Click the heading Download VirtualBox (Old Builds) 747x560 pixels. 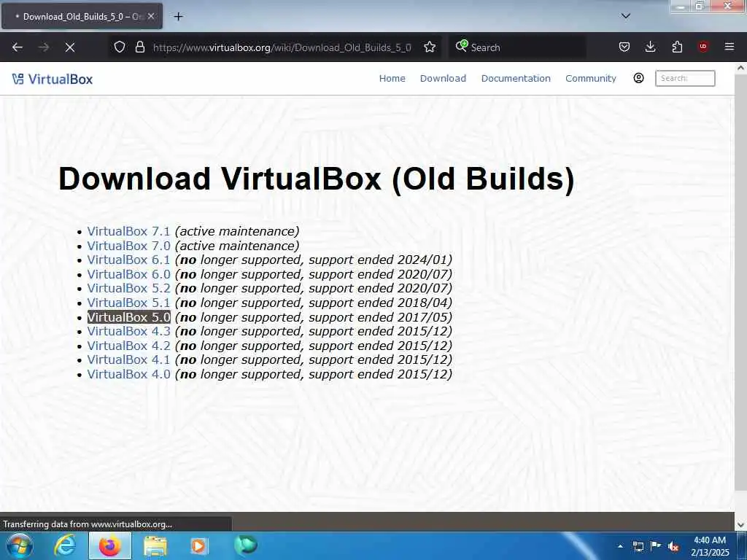(317, 179)
